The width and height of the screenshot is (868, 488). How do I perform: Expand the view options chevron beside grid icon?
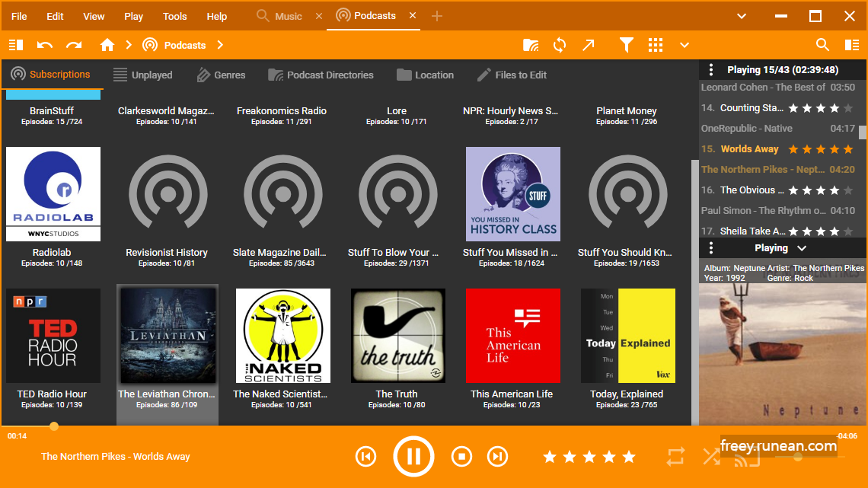(x=685, y=46)
